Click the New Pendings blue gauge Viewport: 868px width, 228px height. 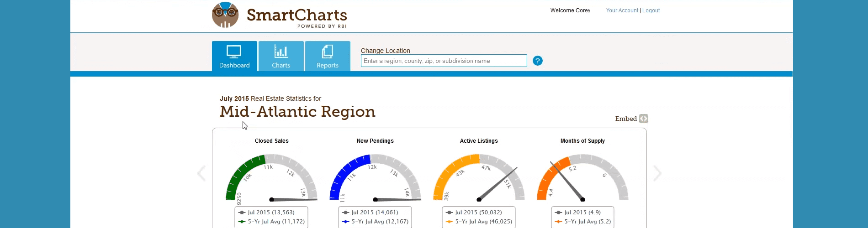375,177
